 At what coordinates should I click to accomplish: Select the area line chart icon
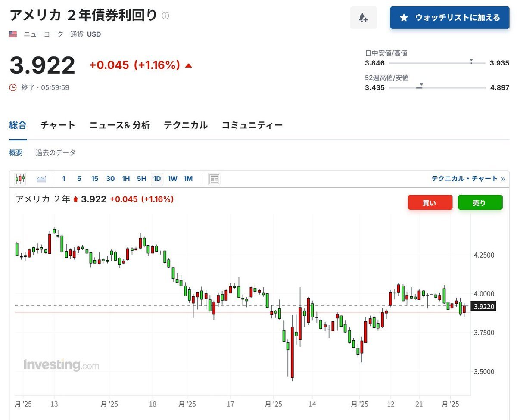point(41,179)
